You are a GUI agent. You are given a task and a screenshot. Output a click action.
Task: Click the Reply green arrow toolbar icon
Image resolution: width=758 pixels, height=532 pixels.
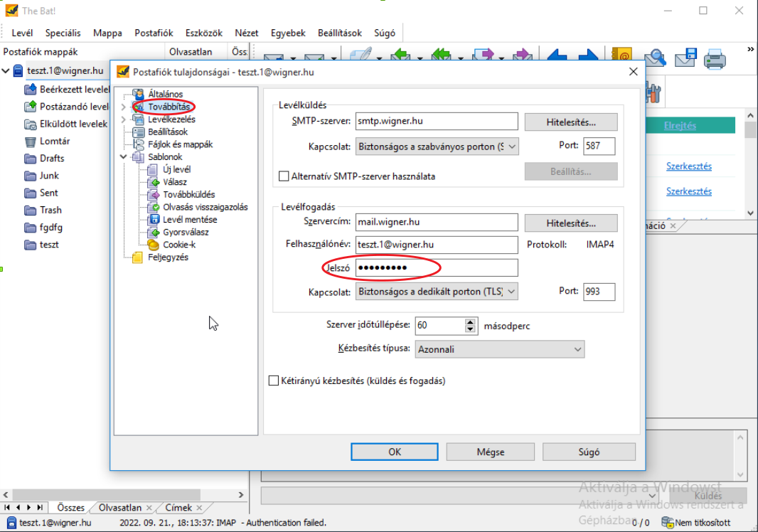click(x=400, y=55)
